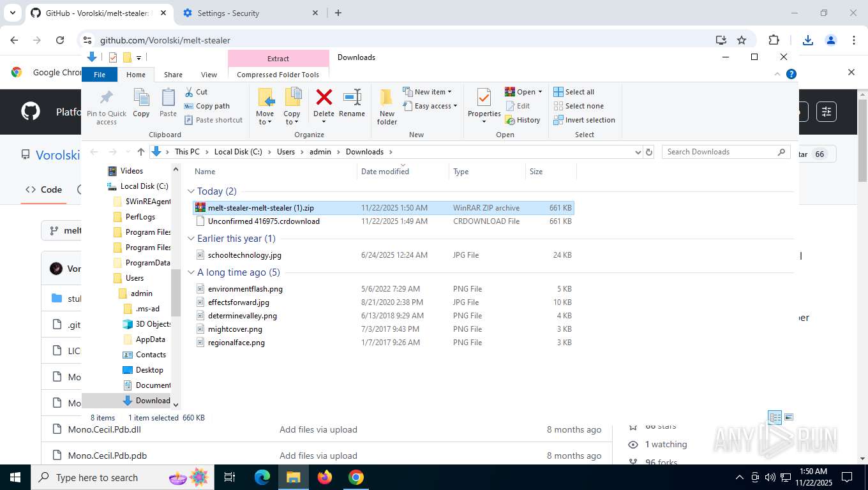Go up one folder level arrow
The image size is (868, 490).
[141, 152]
